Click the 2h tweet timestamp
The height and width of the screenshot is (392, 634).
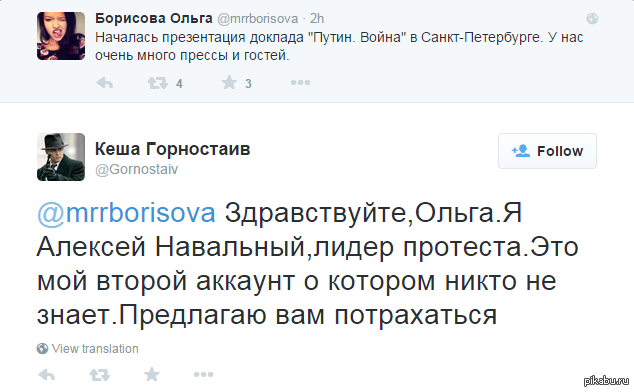coord(317,19)
